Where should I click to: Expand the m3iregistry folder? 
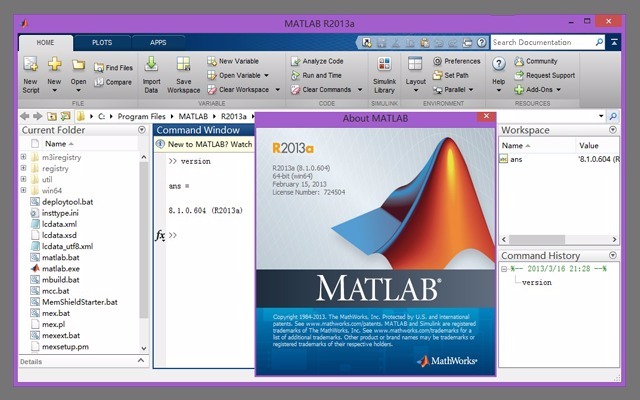23,157
